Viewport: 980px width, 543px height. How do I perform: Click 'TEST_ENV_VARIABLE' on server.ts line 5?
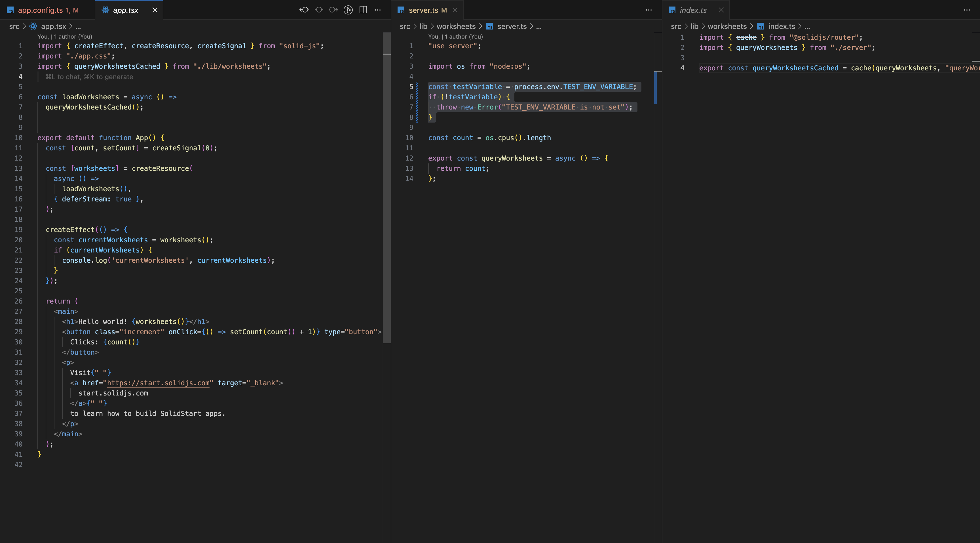pos(598,87)
